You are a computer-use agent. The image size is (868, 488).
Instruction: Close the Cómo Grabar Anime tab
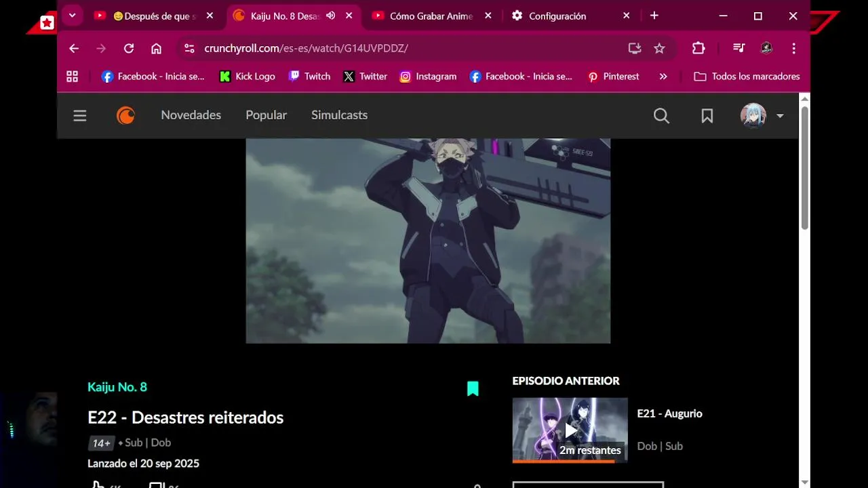488,16
